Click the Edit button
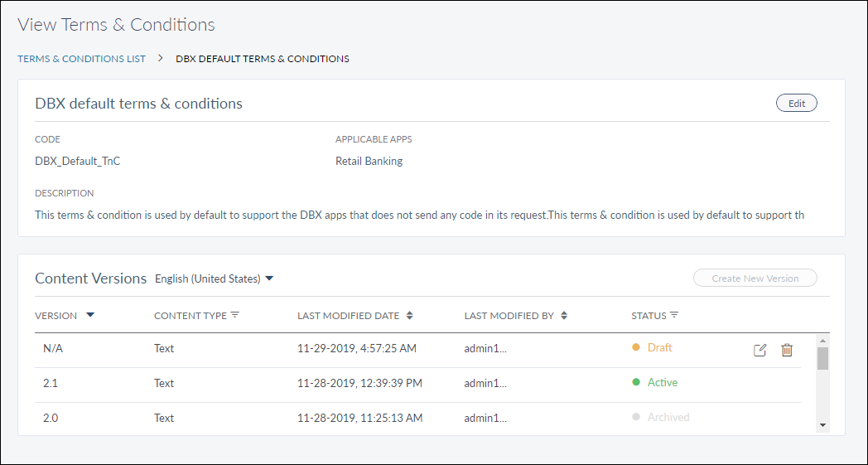The height and width of the screenshot is (465, 868). coord(796,104)
